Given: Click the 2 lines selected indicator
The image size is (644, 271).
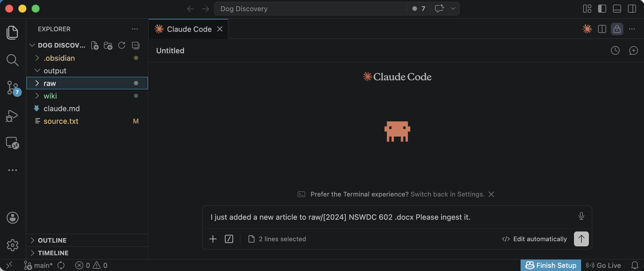Looking at the screenshot, I should (277, 239).
